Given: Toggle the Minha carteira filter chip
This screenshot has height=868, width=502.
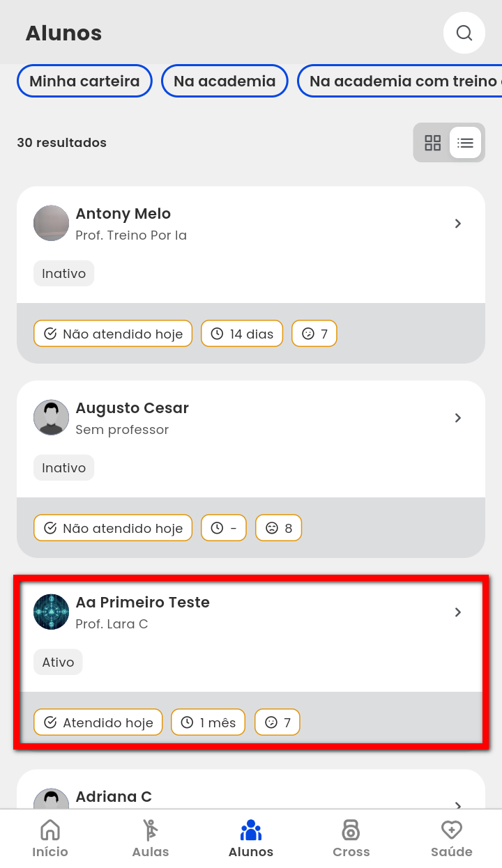Looking at the screenshot, I should click(x=84, y=82).
